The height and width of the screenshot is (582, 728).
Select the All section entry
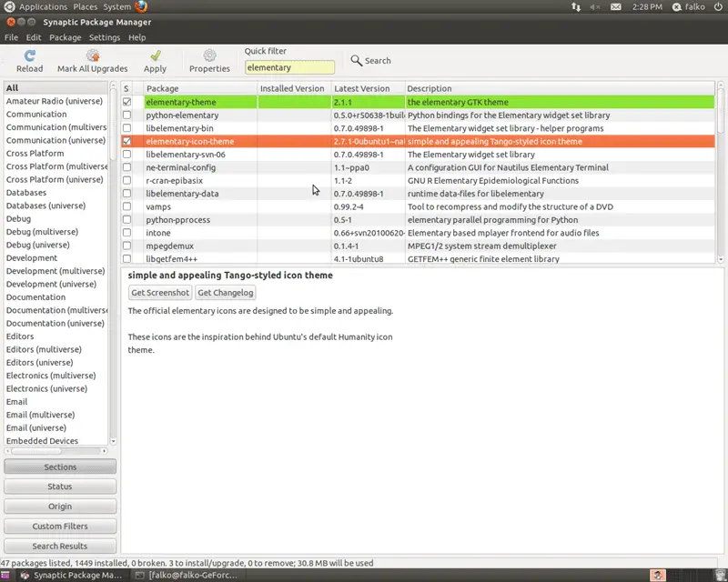click(56, 87)
